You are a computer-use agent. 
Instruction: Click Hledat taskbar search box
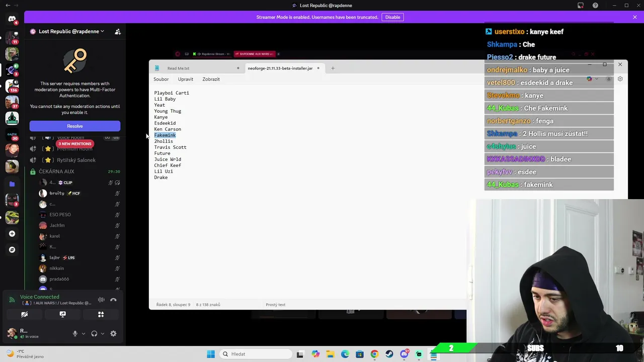pos(255,354)
